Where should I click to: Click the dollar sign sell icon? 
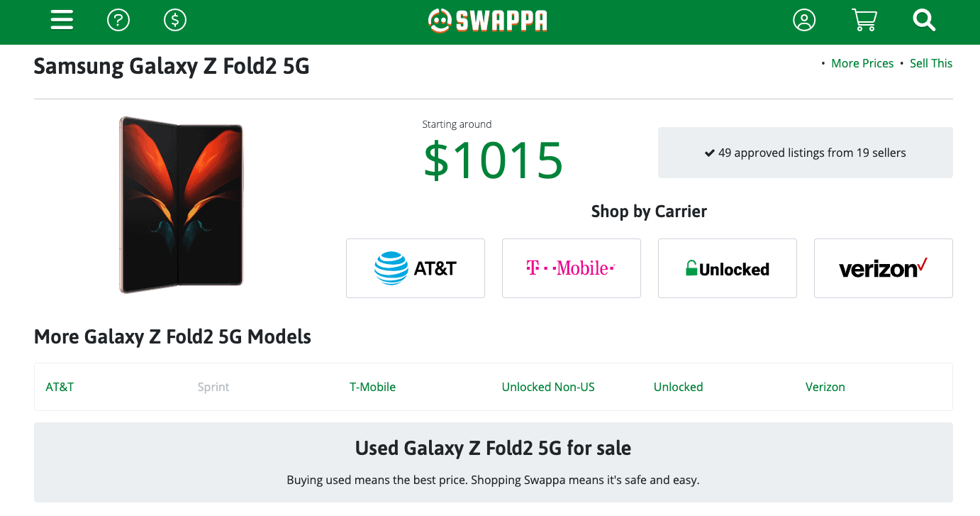pyautogui.click(x=175, y=20)
